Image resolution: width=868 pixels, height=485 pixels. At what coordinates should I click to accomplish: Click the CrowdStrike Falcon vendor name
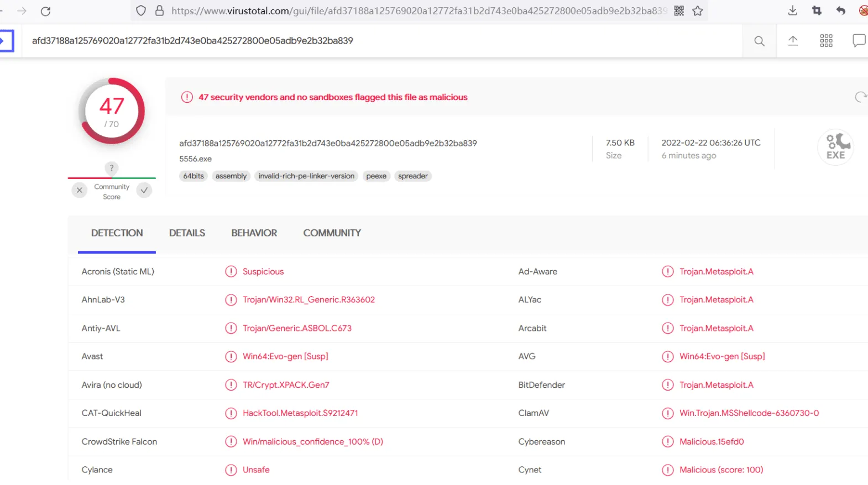[119, 442]
